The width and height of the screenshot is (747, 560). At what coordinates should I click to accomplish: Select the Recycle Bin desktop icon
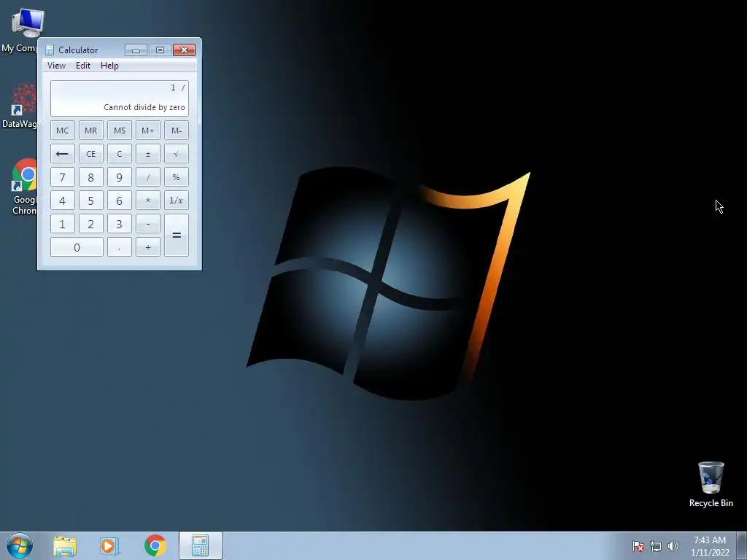pyautogui.click(x=711, y=484)
